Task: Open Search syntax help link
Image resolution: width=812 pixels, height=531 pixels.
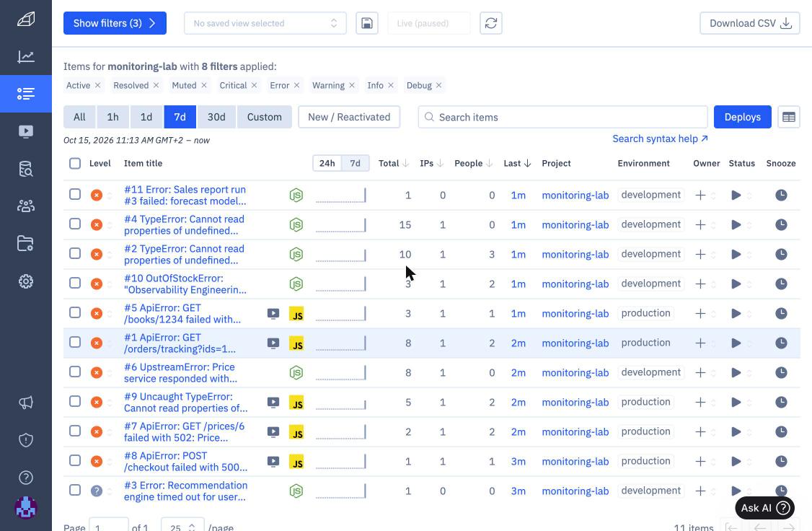Action: pyautogui.click(x=660, y=139)
